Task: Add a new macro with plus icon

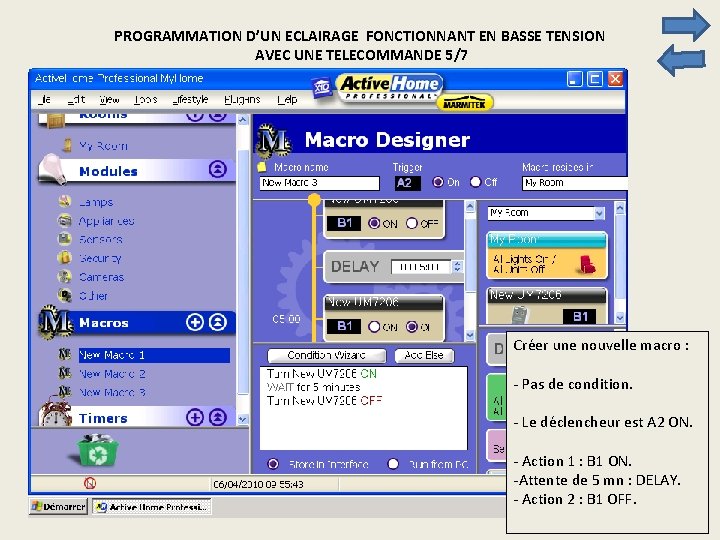Action: [195, 322]
